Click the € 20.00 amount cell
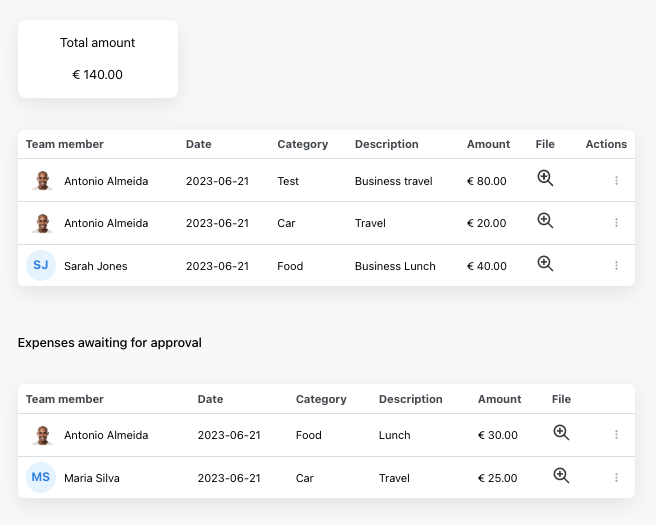The height and width of the screenshot is (525, 656). pos(487,223)
